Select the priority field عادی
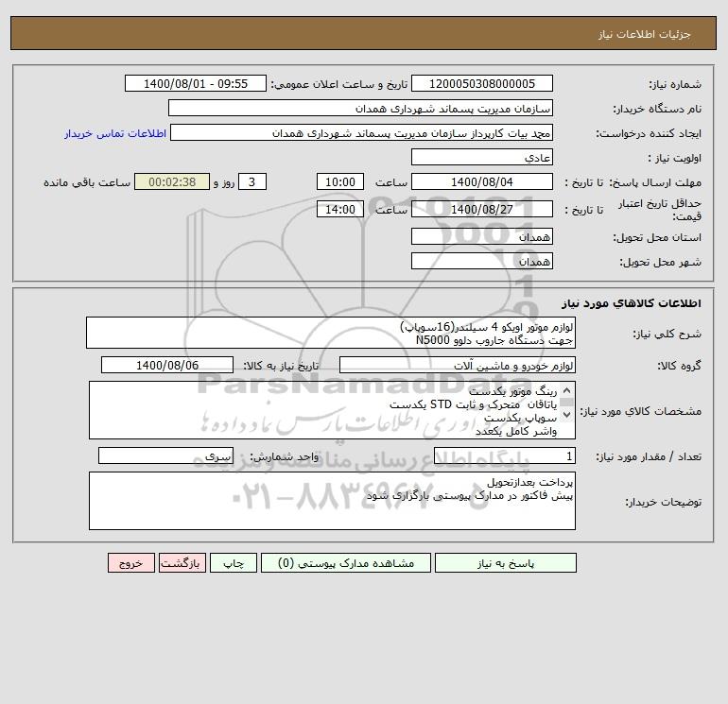The image size is (728, 704). [x=482, y=157]
